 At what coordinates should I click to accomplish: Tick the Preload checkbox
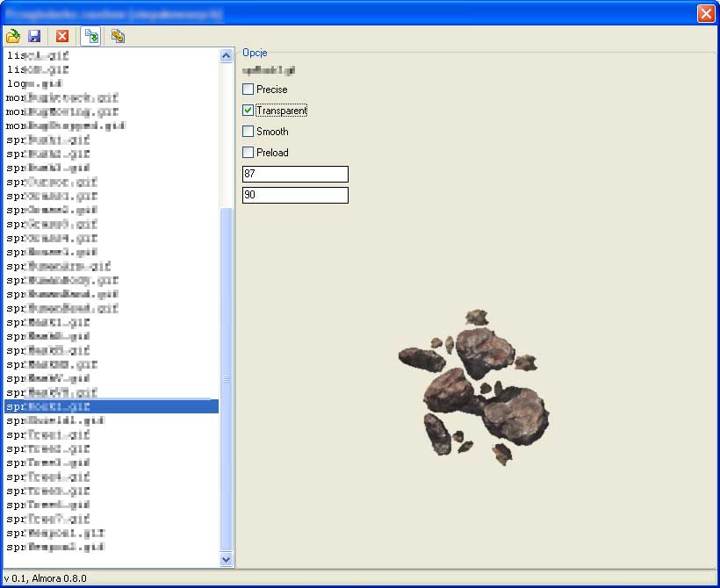[x=248, y=153]
